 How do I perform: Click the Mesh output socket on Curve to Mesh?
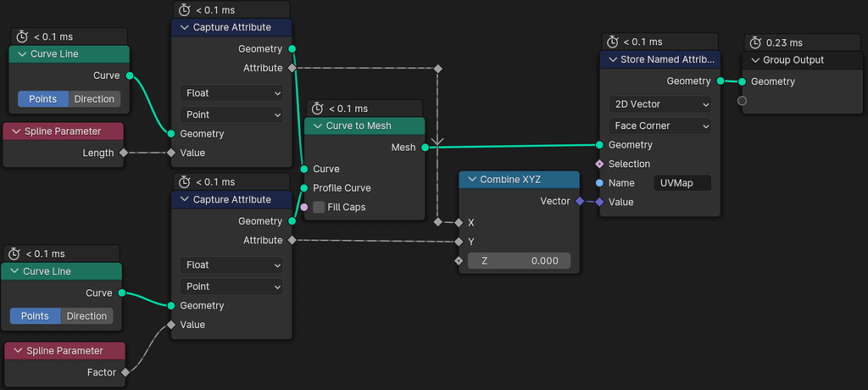tap(424, 148)
